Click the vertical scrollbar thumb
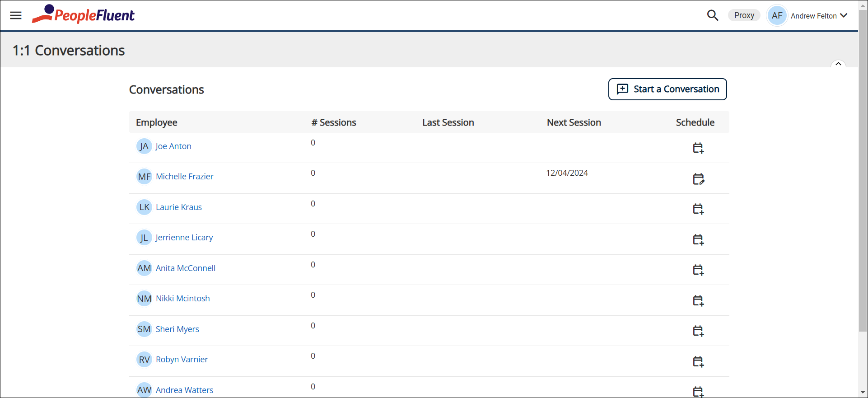Screen dimensions: 868x398 [863, 172]
